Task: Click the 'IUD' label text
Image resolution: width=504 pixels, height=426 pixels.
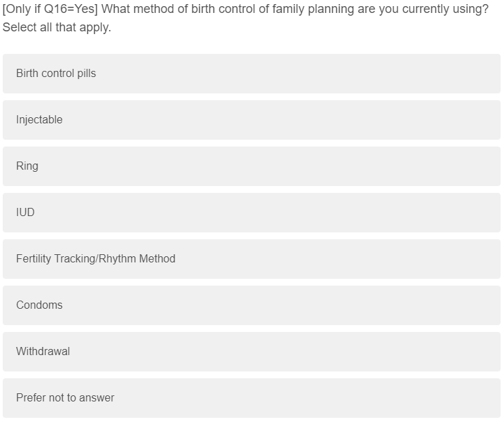Action: (x=25, y=213)
